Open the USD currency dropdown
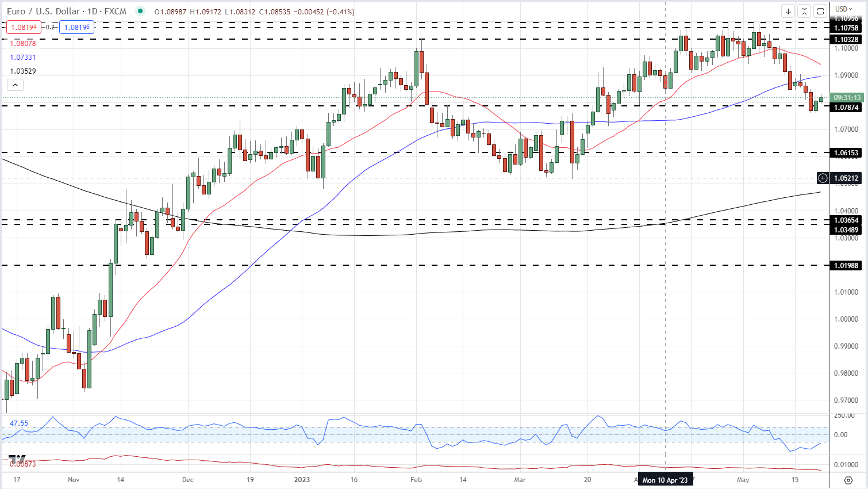Screen dimensions: 868x489 tap(844, 9)
